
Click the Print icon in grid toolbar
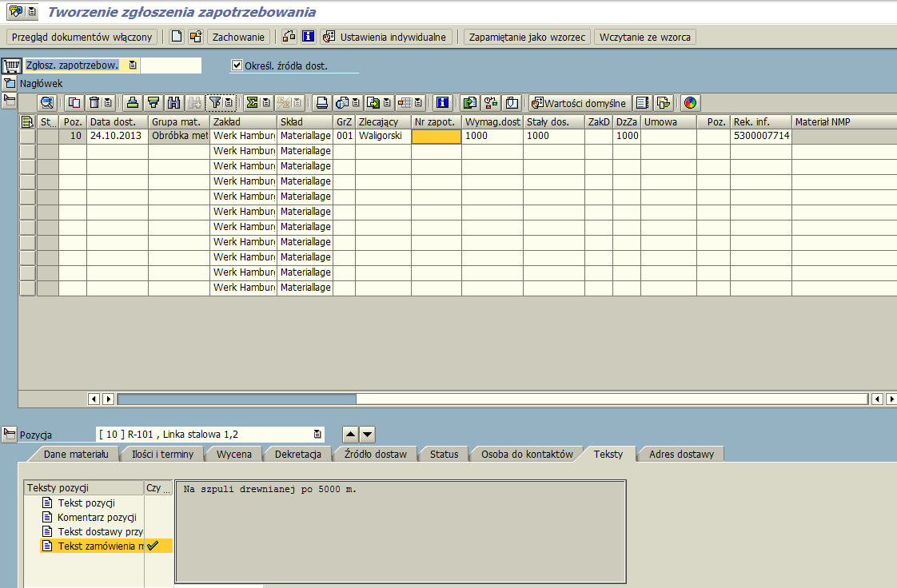coord(322,103)
